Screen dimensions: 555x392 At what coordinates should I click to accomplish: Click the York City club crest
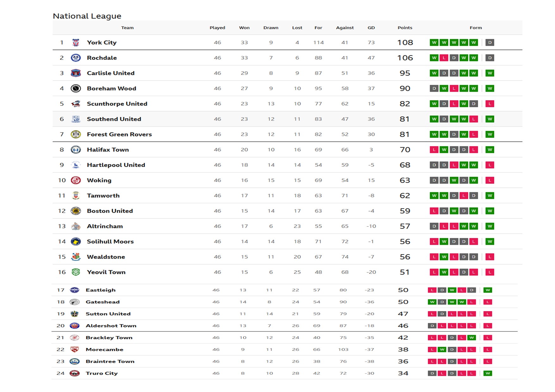coord(76,43)
